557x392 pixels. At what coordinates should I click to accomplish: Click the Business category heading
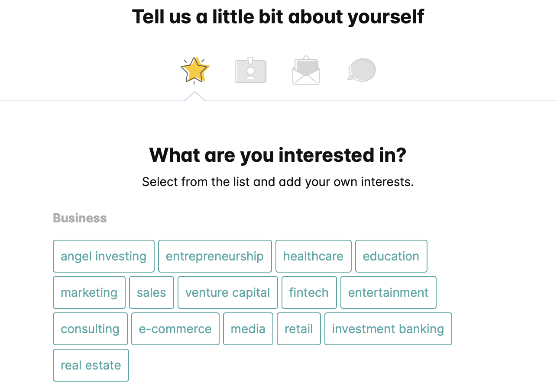point(80,218)
